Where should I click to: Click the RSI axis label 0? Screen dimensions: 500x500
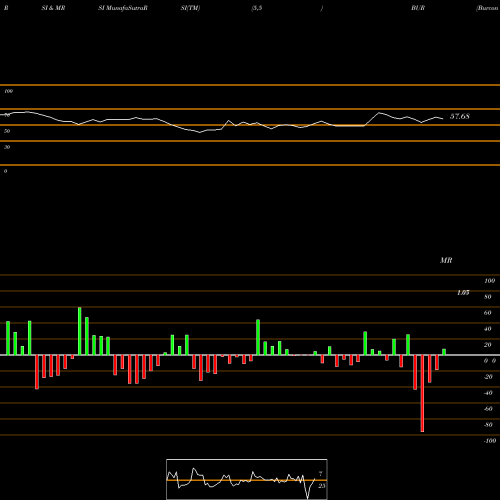coord(5,171)
